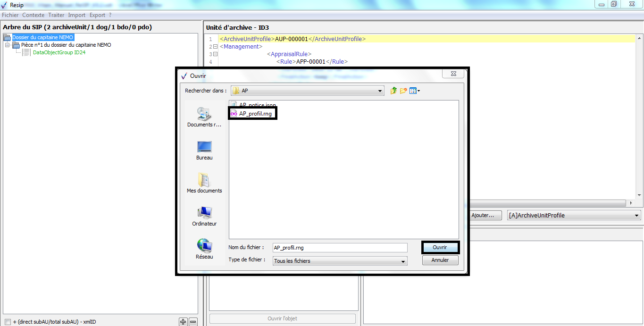Collapse the Pièce n°1 tree node
Image resolution: width=644 pixels, height=326 pixels.
(x=8, y=45)
